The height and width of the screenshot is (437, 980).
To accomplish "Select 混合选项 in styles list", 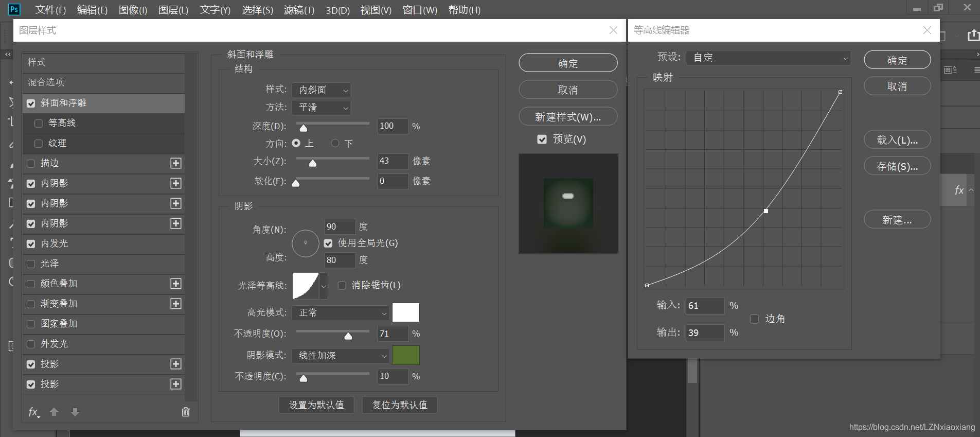I will click(x=104, y=82).
